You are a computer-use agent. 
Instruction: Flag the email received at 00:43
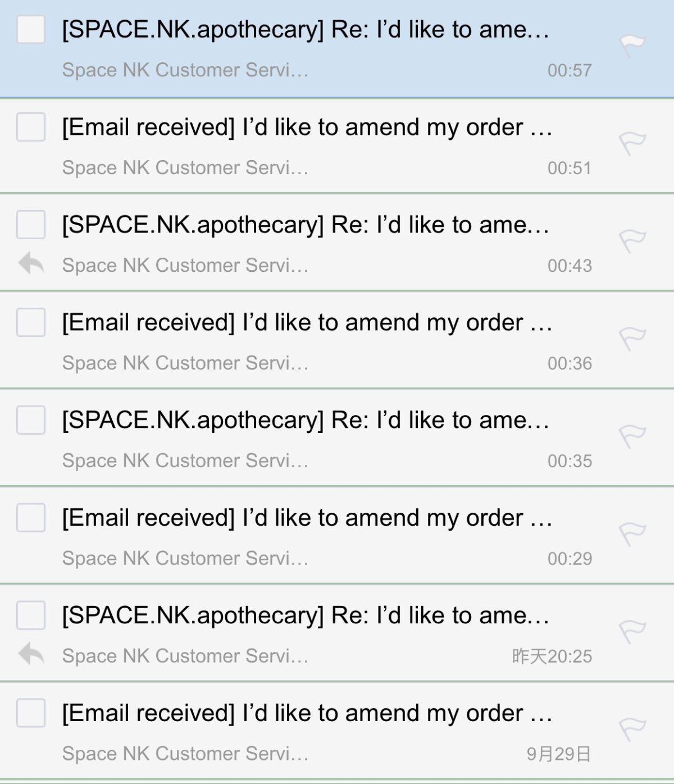click(x=632, y=241)
